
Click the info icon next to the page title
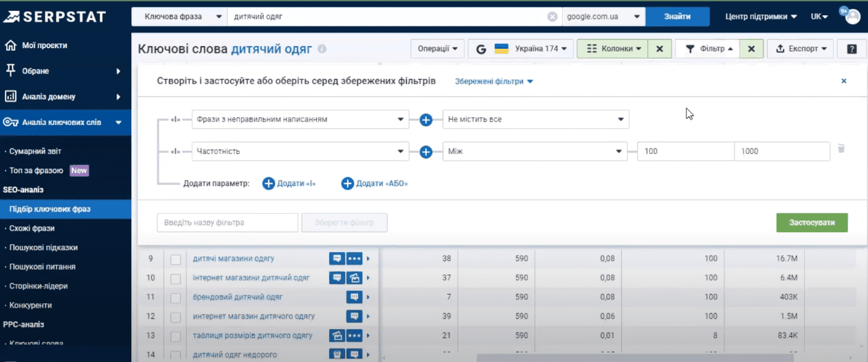click(322, 49)
